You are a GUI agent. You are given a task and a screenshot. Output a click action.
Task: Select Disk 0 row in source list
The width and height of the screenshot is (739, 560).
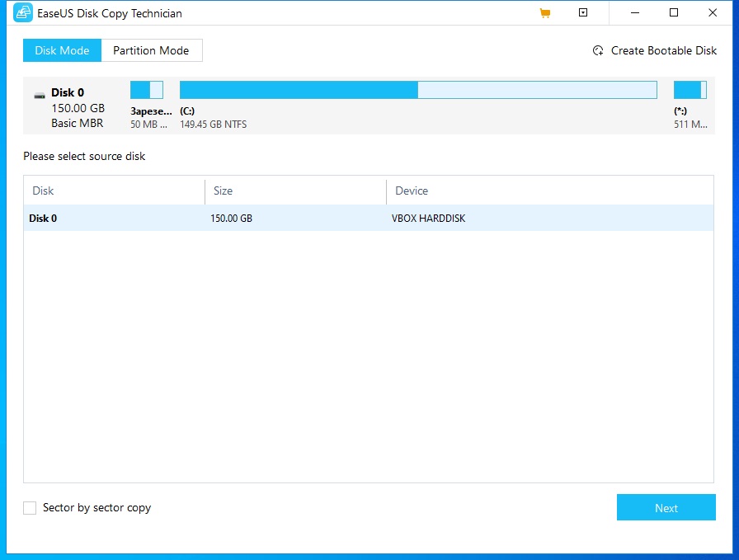(x=369, y=219)
